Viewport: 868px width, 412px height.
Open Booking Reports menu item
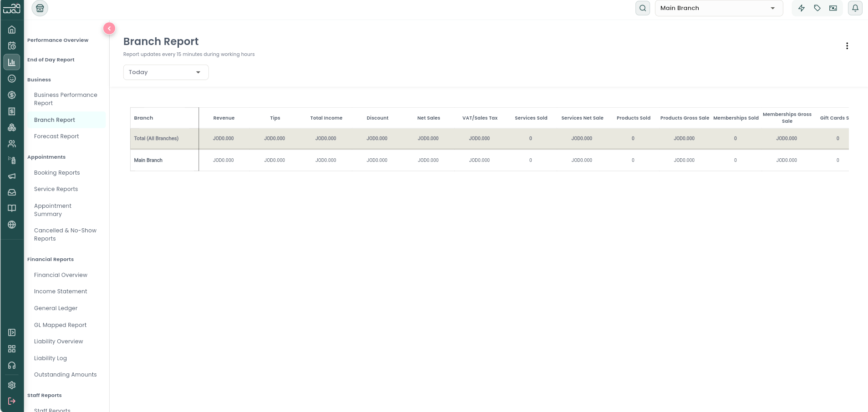click(57, 173)
